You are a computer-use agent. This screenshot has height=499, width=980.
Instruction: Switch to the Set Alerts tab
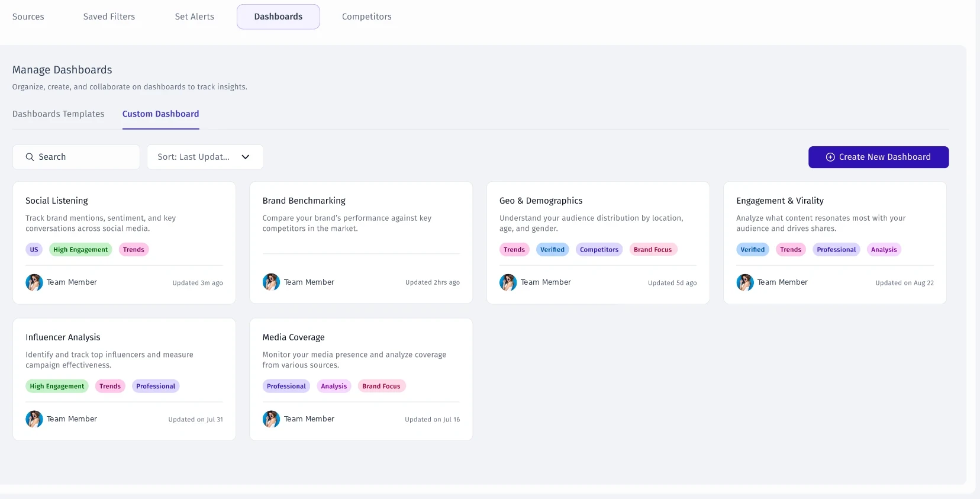coord(194,17)
